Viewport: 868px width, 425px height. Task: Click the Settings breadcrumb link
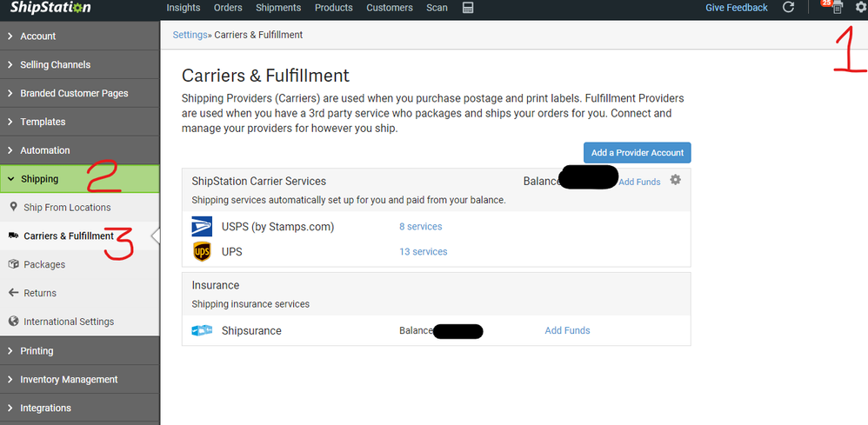tap(189, 35)
